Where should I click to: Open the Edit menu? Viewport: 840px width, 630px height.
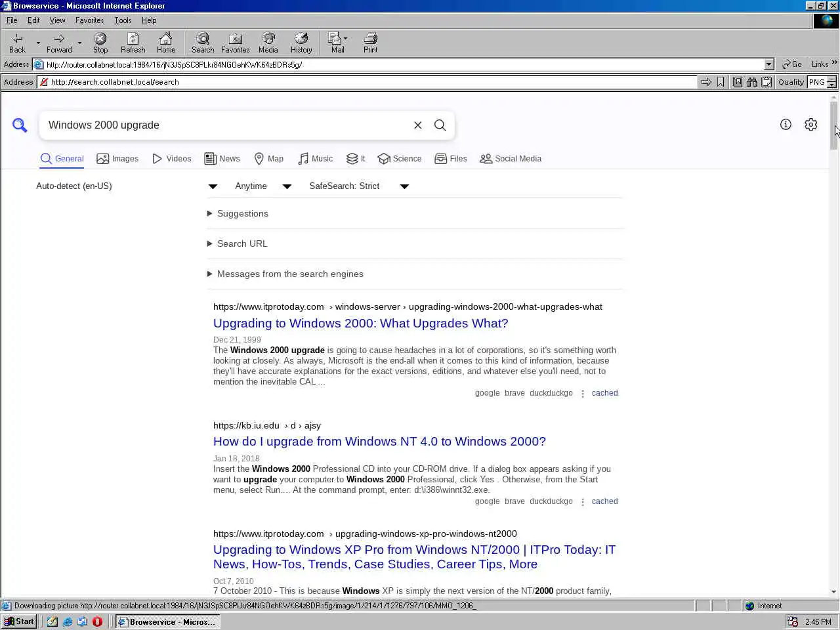pos(33,20)
